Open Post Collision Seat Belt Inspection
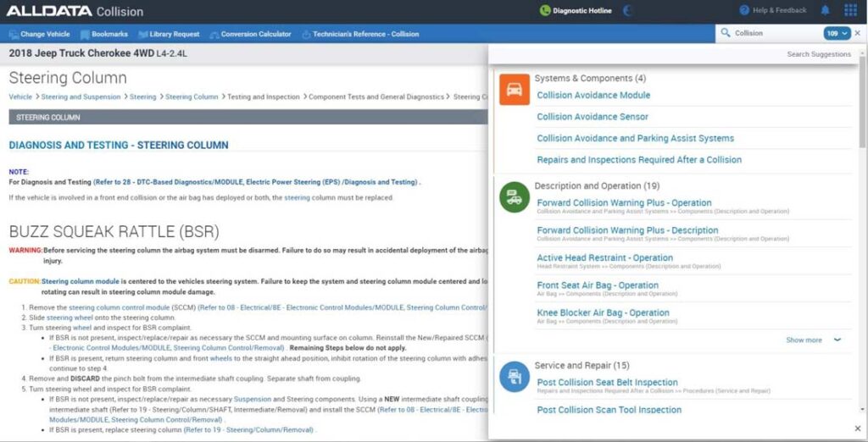868x442 pixels. click(x=607, y=383)
